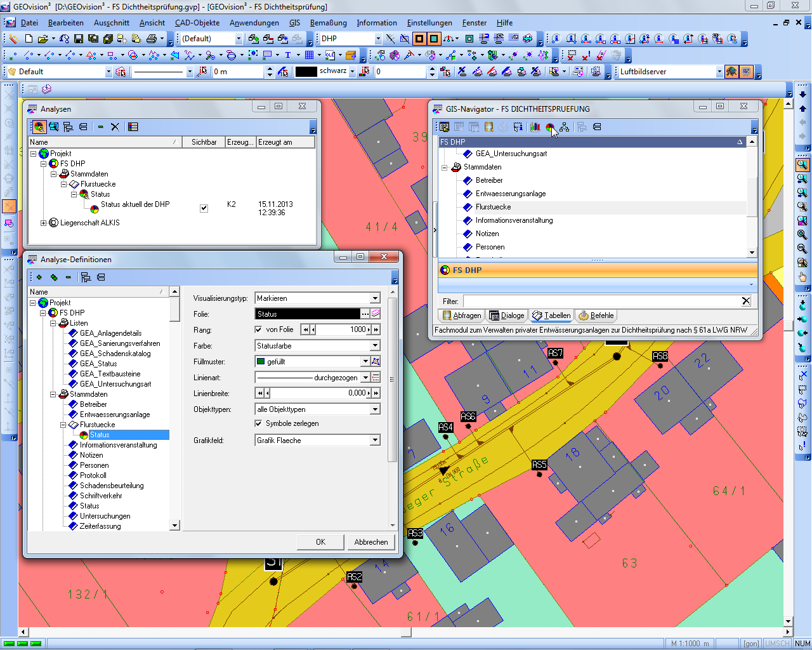Click the delete (X) icon in Analysen window

coord(115,127)
